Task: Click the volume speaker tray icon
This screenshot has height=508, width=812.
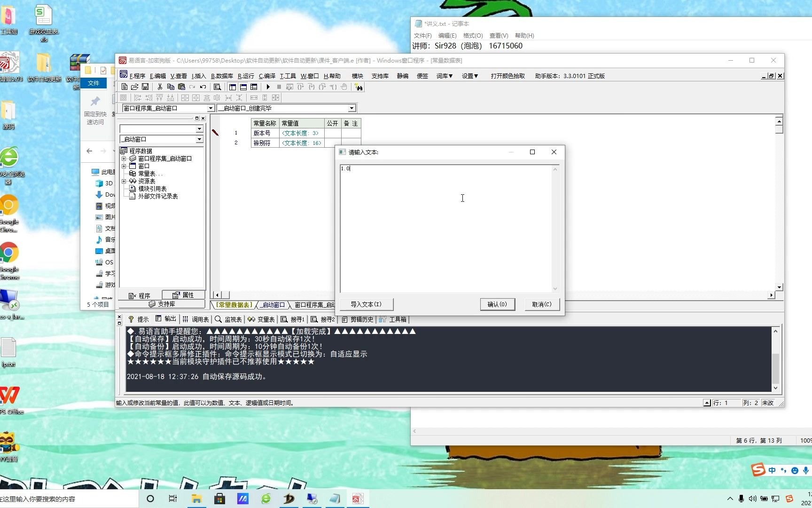Action: 753,499
